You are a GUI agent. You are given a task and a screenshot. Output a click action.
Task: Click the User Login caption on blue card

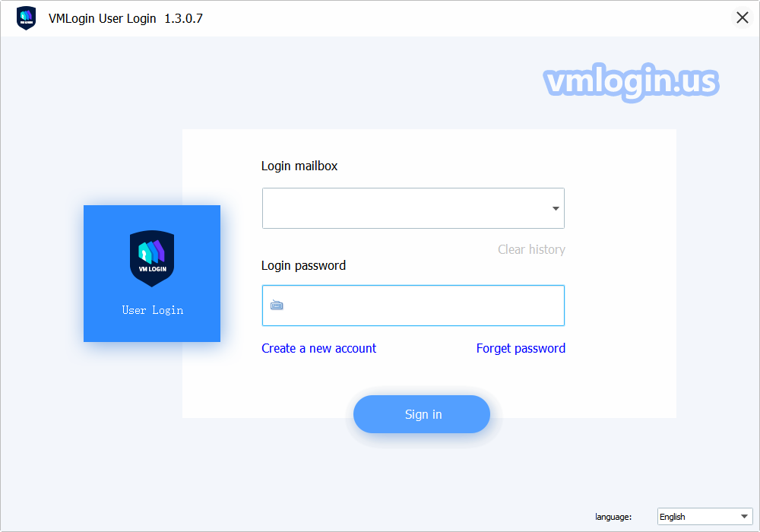(153, 310)
